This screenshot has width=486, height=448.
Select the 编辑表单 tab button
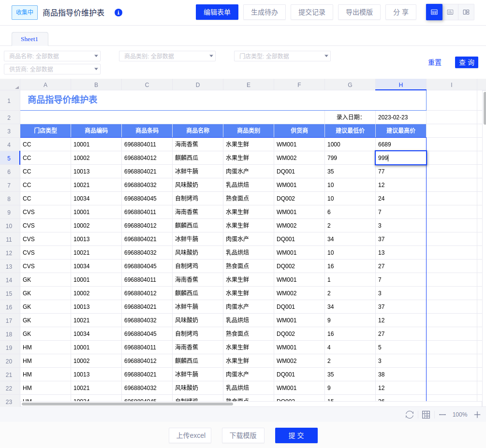217,12
